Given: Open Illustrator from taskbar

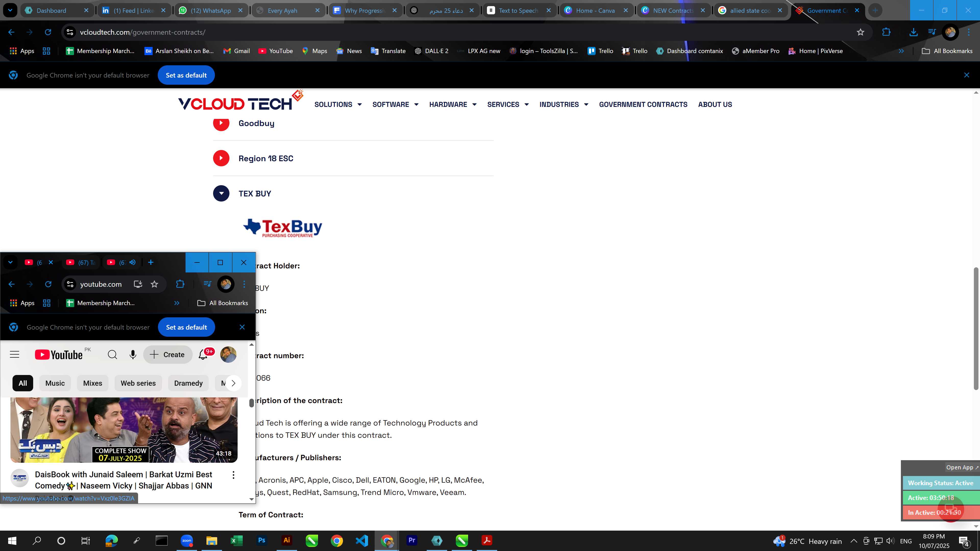Looking at the screenshot, I should click(x=287, y=541).
